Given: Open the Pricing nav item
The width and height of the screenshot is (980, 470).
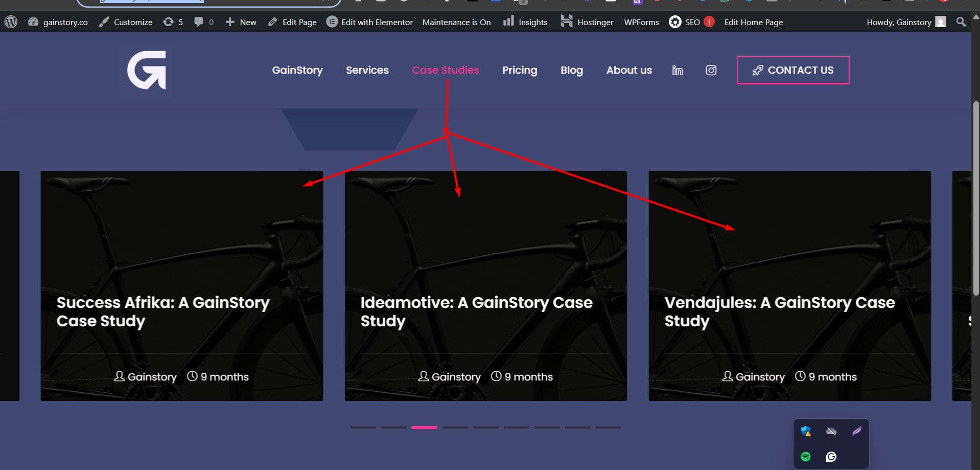Looking at the screenshot, I should point(520,70).
